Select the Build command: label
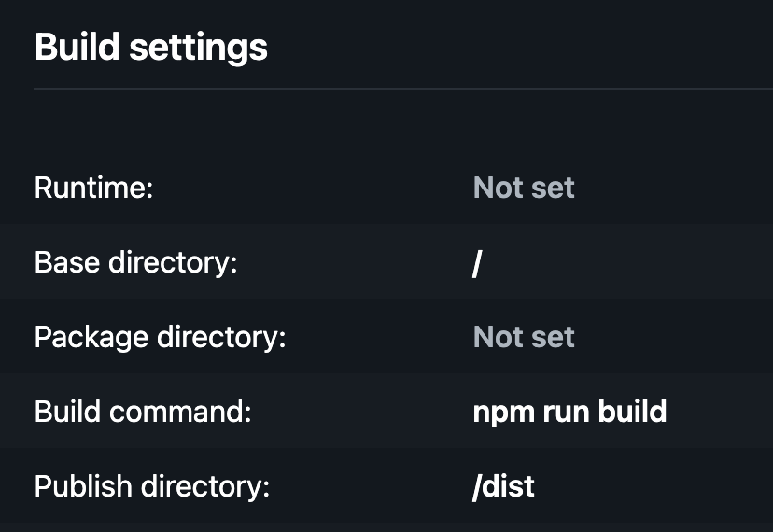 coord(143,412)
